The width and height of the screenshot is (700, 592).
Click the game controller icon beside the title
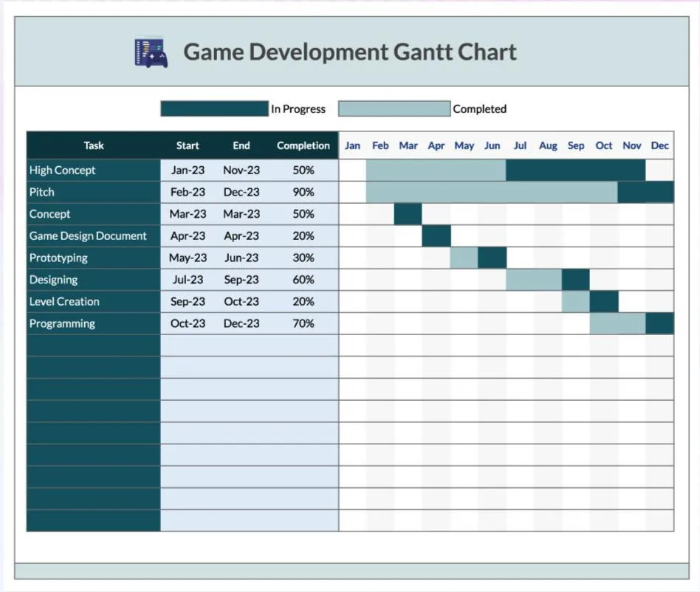point(151,52)
